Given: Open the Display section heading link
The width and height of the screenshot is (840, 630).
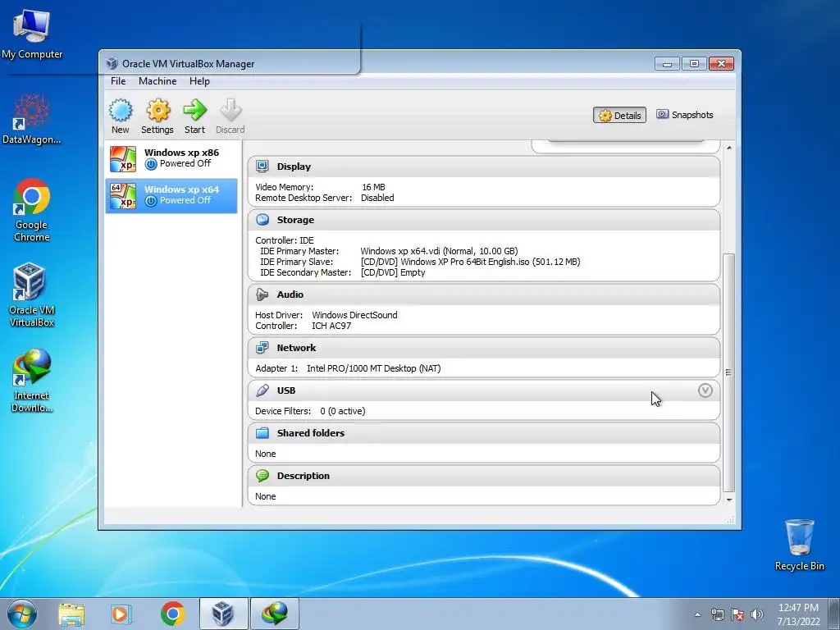Looking at the screenshot, I should tap(294, 167).
